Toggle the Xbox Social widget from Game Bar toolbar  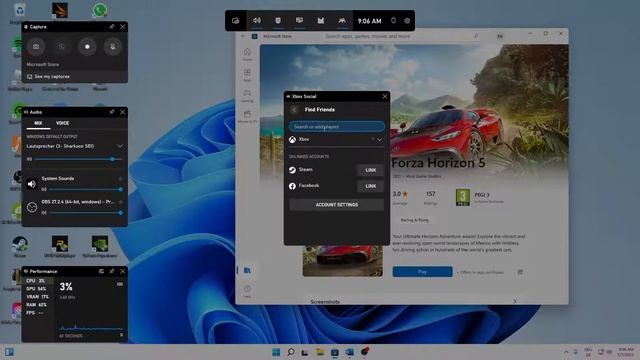click(x=342, y=20)
